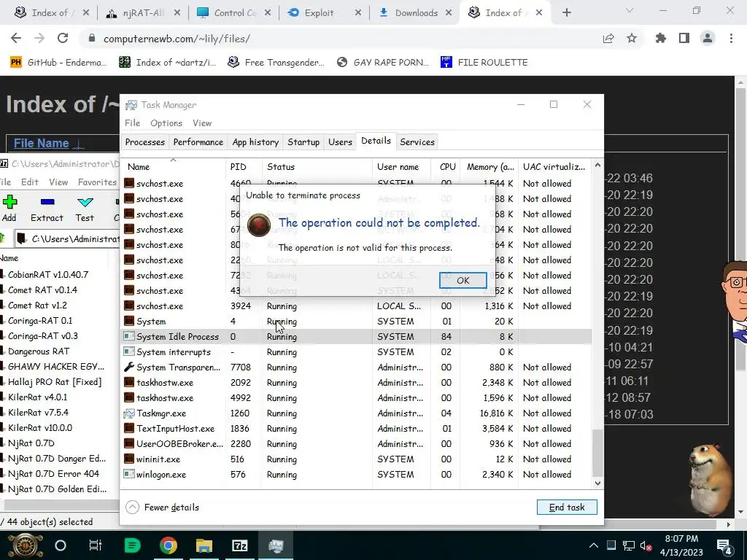Reload the browser page
The width and height of the screenshot is (747, 560).
[63, 38]
